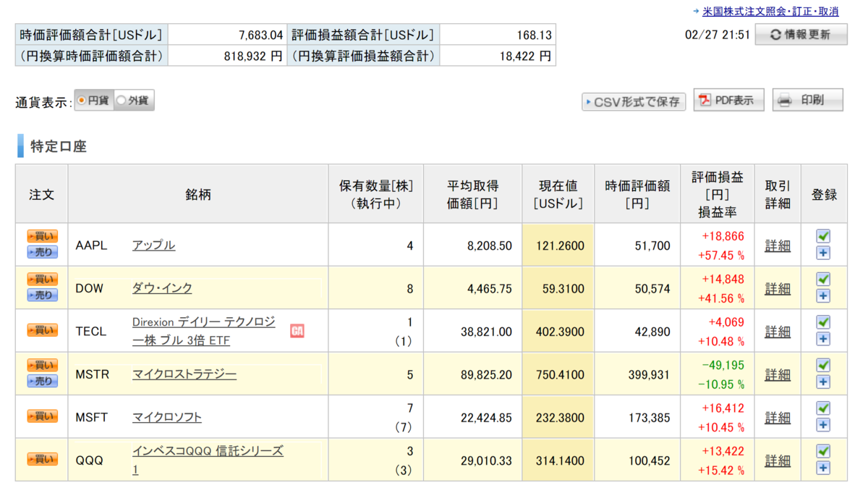868x488 pixels.
Task: Open the Direxion デイリー テクノロジー株 ETF link
Action: pos(204,331)
